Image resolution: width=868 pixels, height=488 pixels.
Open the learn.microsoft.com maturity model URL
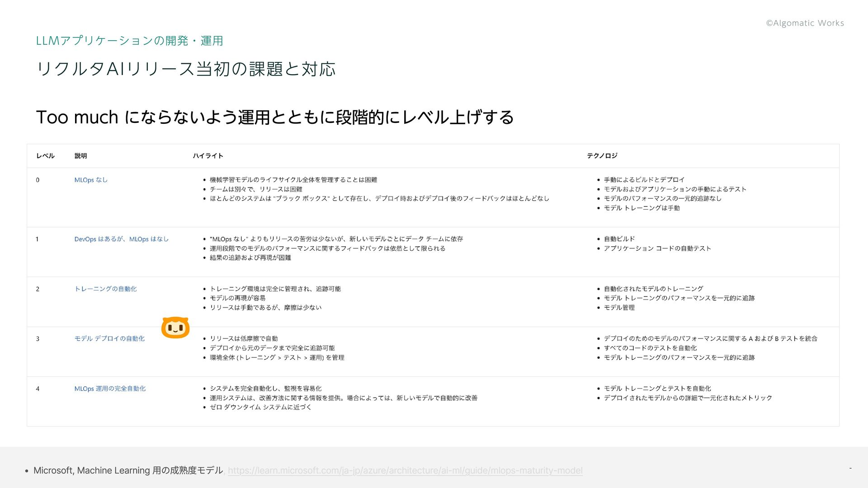405,470
